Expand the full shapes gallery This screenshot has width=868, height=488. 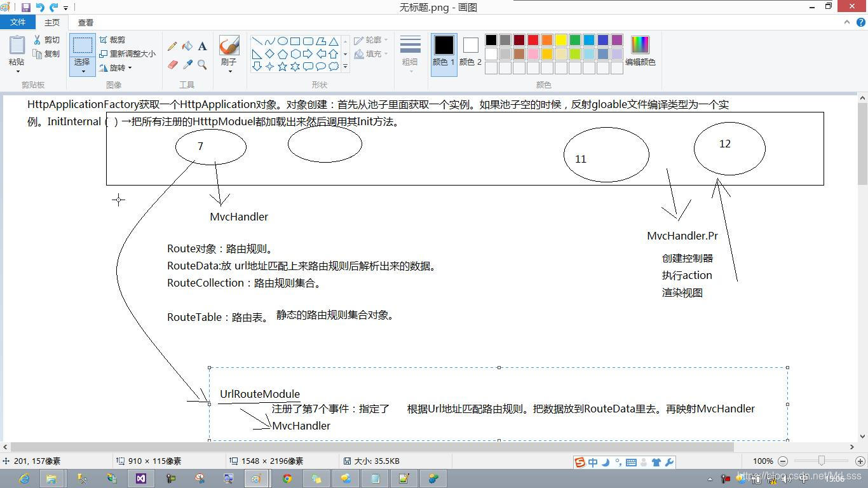tap(346, 67)
